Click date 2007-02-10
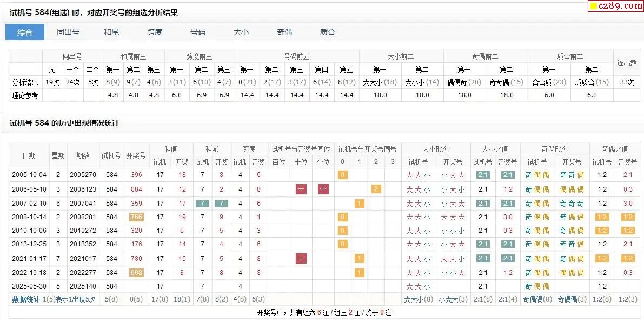 coord(29,204)
